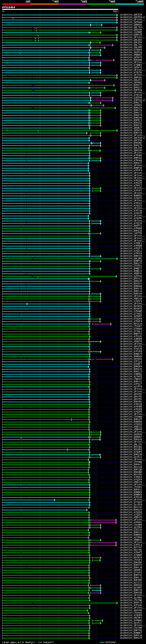Select hit UniRef100_Q9C5S9
This screenshot has width=146, height=644.
131,15
